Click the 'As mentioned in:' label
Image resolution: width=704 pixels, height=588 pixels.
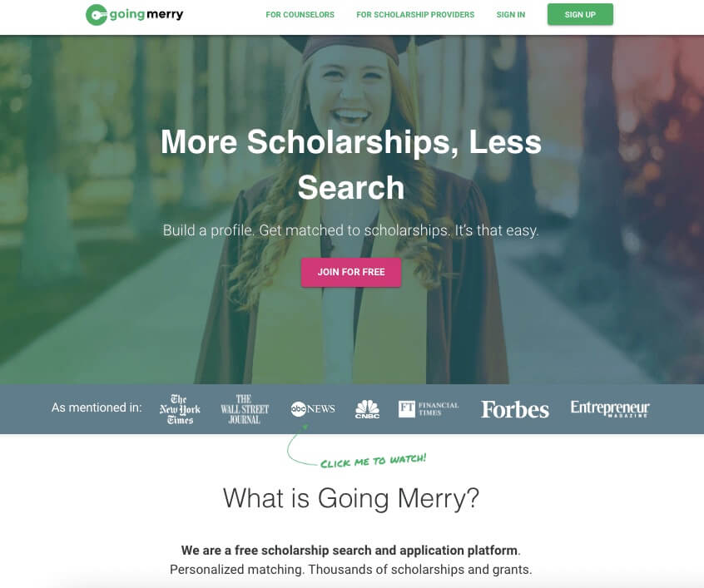[x=97, y=408]
